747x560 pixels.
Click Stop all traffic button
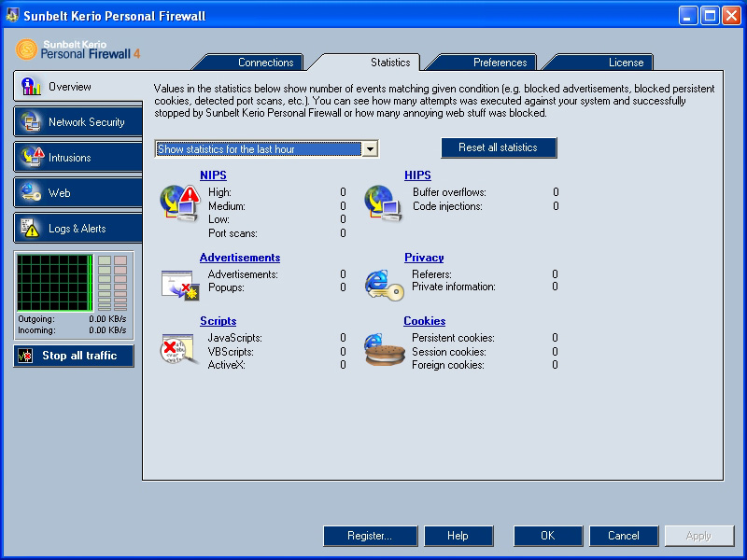[74, 356]
